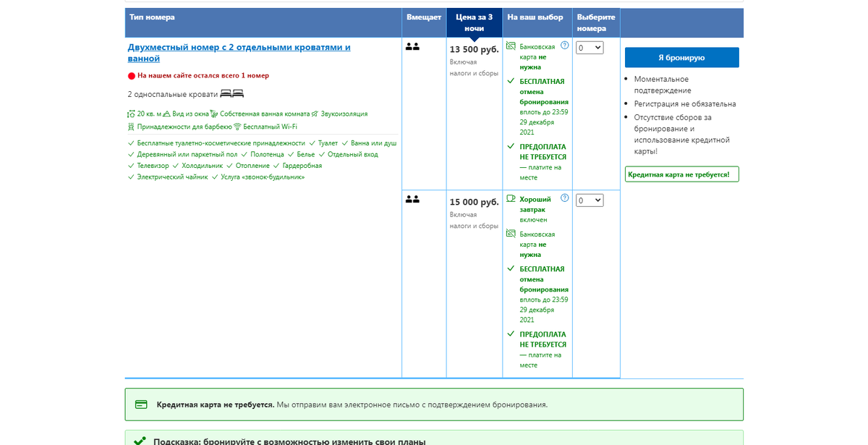868x445 pixels.
Task: Click Моментальное подтверждение bullet text
Action: point(663,85)
